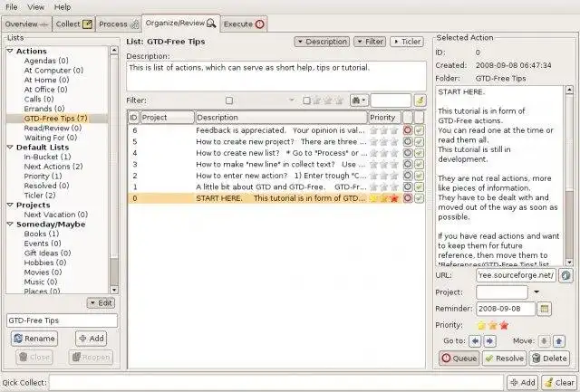Collapse the Filter section button

coord(370,42)
